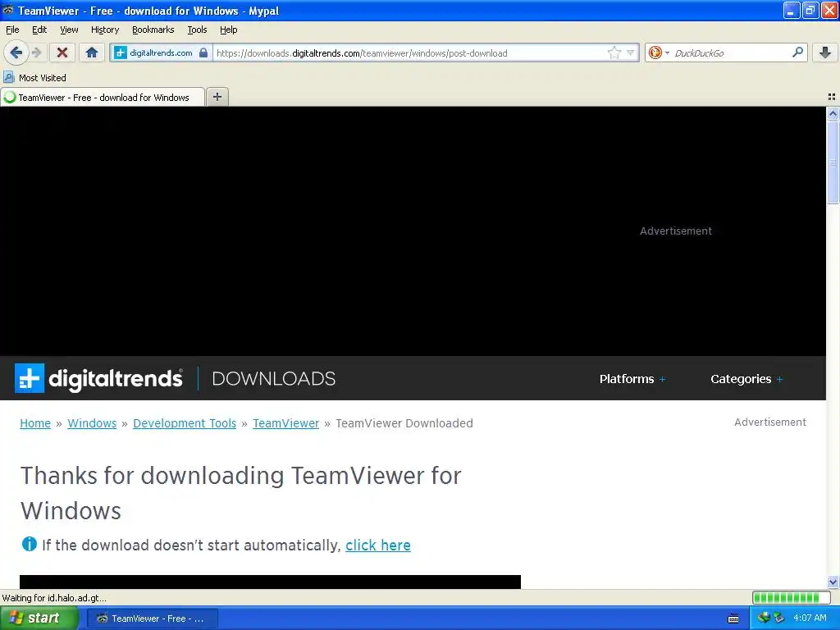Click the TeamViewer taskbar window button
840x630 pixels.
pyautogui.click(x=152, y=619)
